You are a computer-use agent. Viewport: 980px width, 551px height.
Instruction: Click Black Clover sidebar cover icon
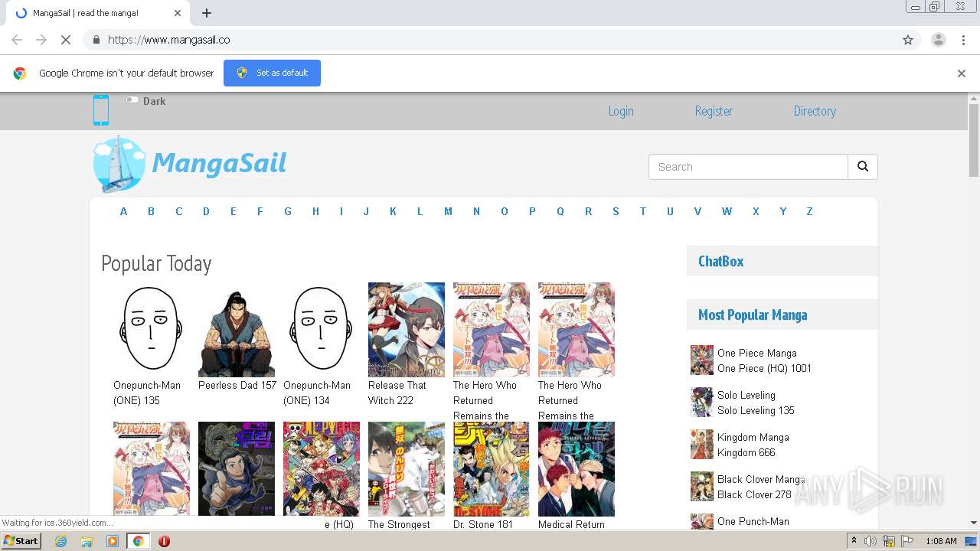click(x=702, y=486)
